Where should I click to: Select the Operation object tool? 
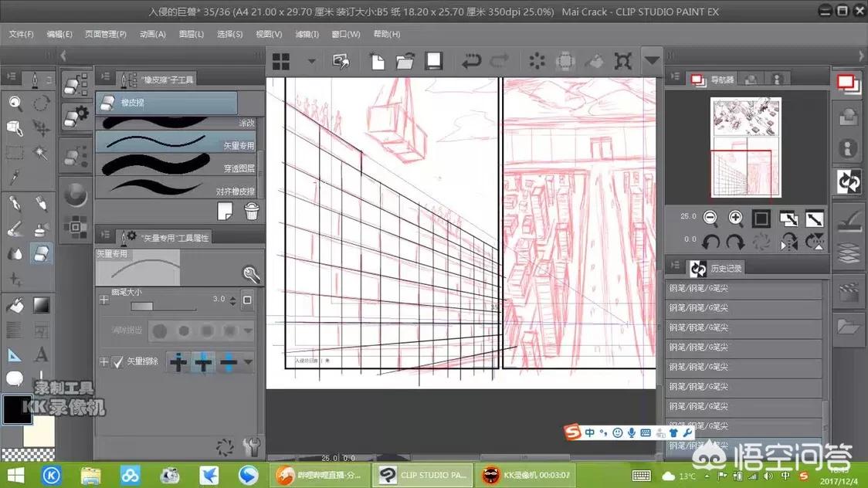pyautogui.click(x=15, y=128)
